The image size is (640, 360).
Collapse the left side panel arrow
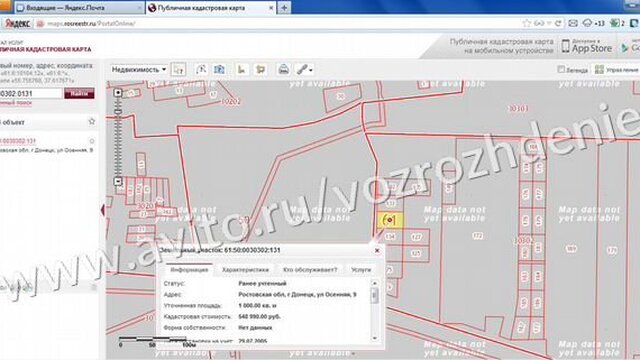pos(102,210)
